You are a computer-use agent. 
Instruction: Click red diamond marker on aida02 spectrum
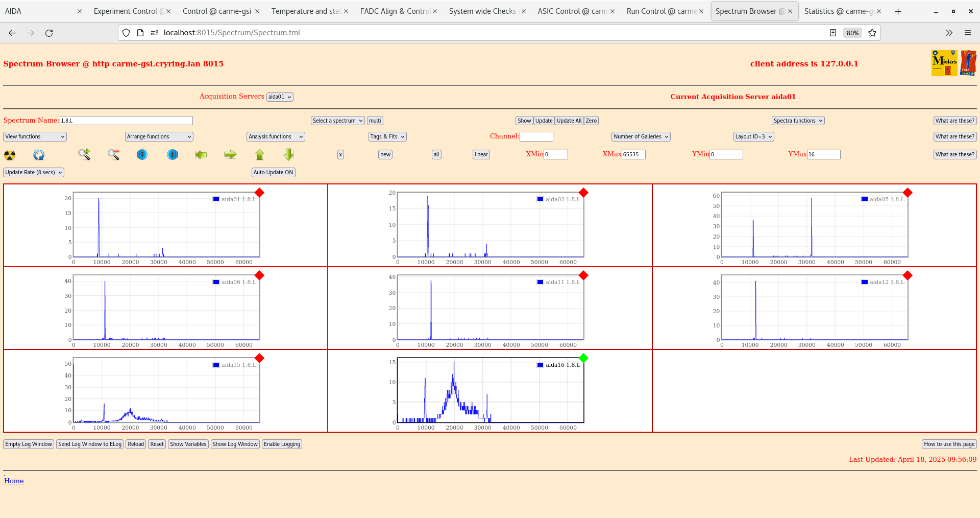tap(583, 193)
